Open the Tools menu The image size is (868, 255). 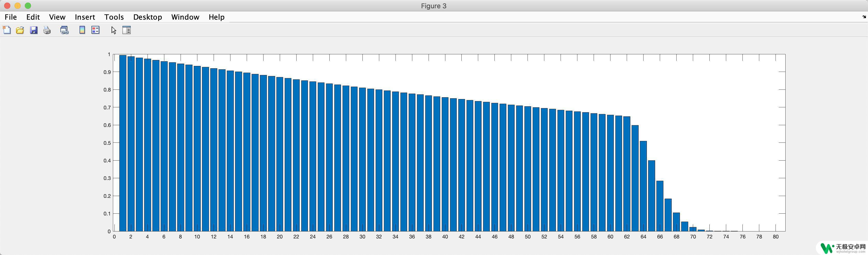(114, 17)
